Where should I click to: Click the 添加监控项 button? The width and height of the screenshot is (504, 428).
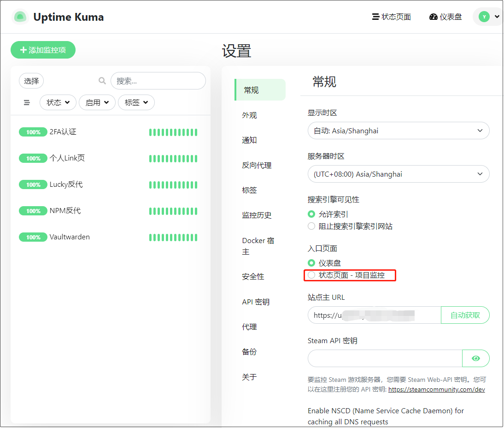point(43,50)
